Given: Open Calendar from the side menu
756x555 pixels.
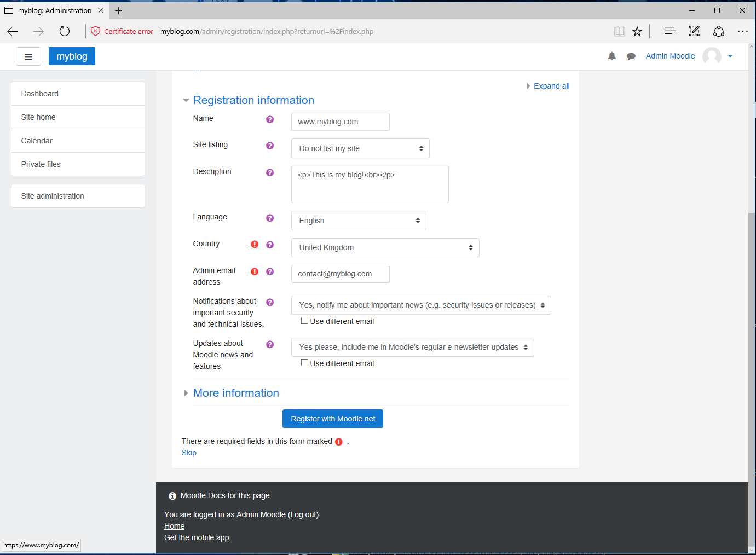Looking at the screenshot, I should (x=78, y=141).
